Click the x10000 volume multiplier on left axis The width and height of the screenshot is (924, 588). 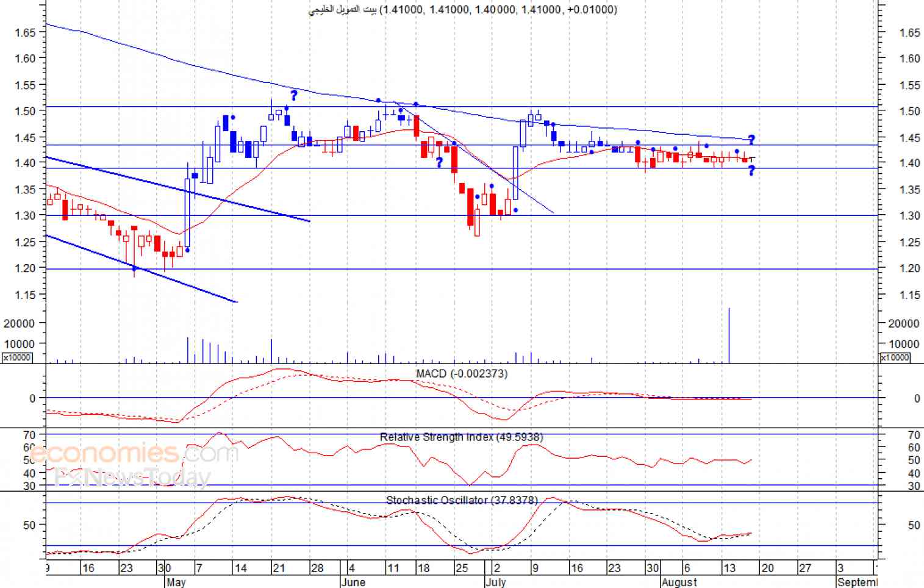pyautogui.click(x=17, y=357)
